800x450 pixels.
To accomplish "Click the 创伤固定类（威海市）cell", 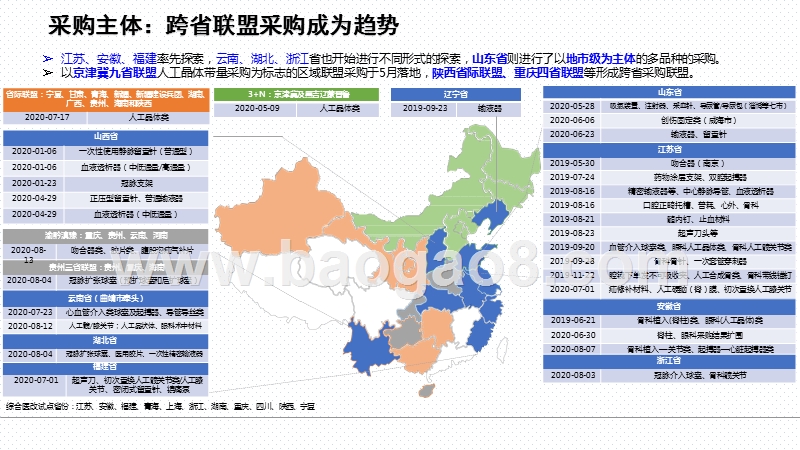I will pos(697,120).
